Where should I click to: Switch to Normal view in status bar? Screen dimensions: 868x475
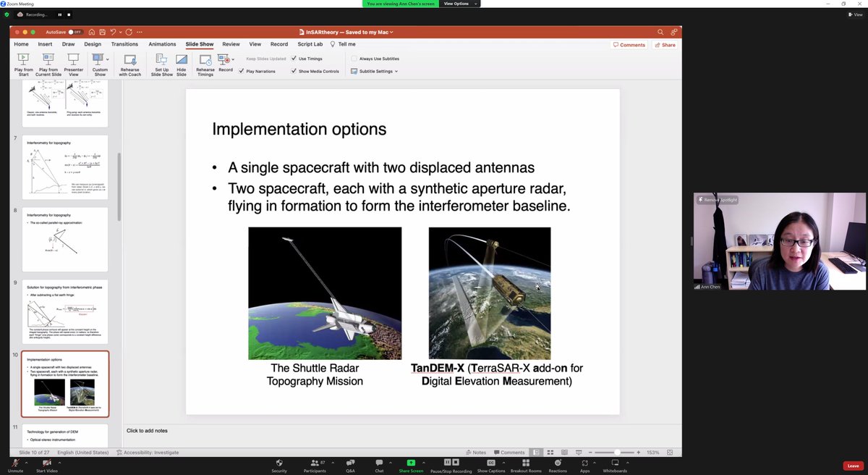pos(536,453)
